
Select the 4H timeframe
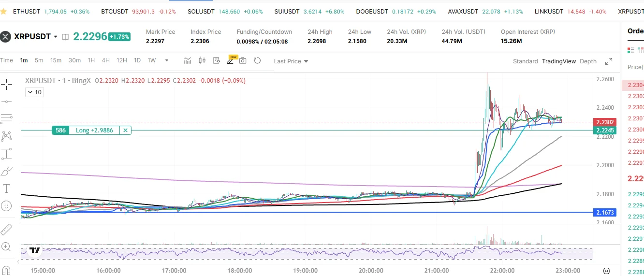(x=105, y=60)
